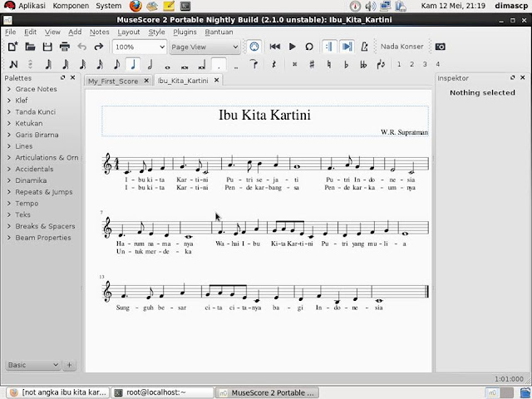
Task: Save the score with floppy disk icon
Action: coord(47,47)
